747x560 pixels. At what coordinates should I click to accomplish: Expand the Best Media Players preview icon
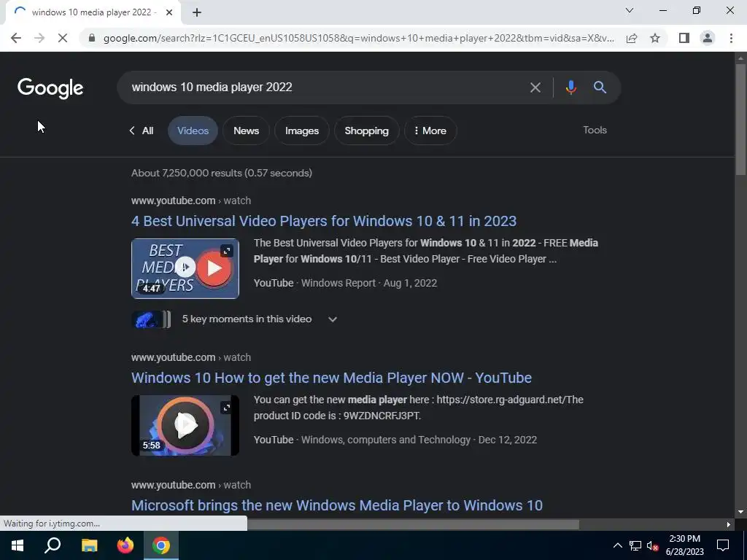tap(227, 251)
